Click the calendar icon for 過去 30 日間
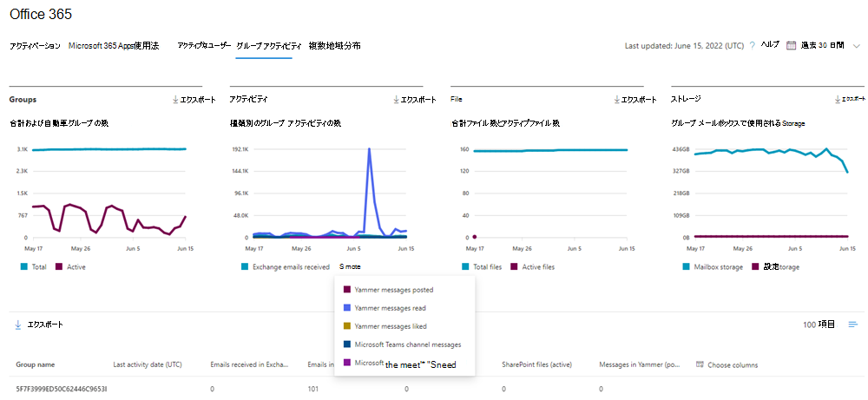 (x=791, y=45)
